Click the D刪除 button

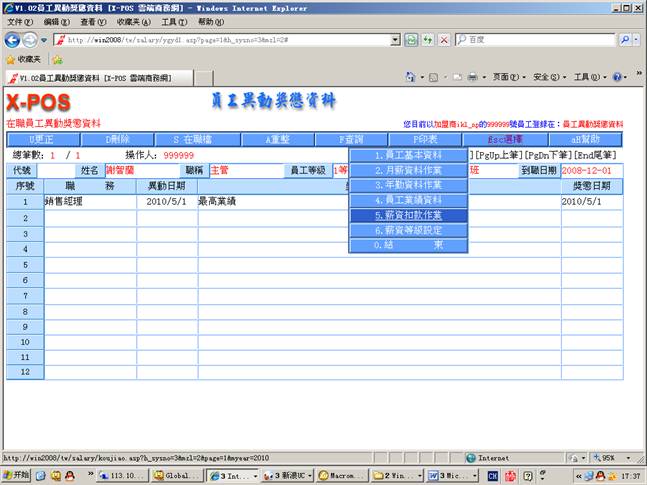[x=118, y=140]
